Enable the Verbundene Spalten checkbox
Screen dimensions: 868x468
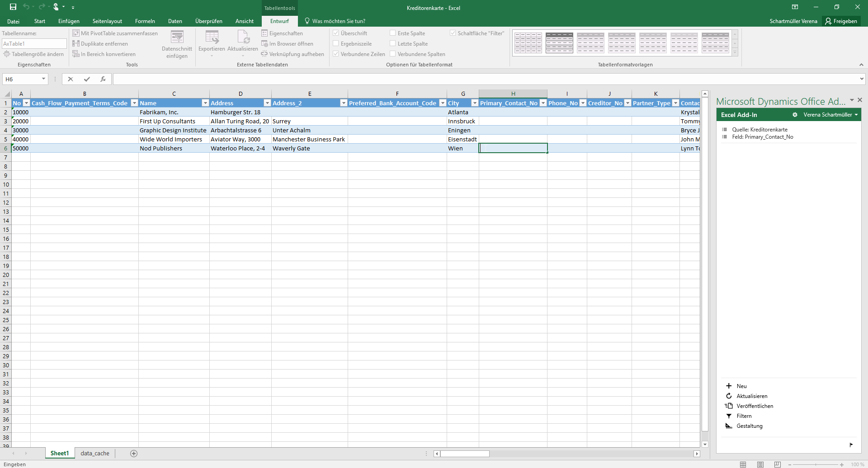[x=393, y=54]
